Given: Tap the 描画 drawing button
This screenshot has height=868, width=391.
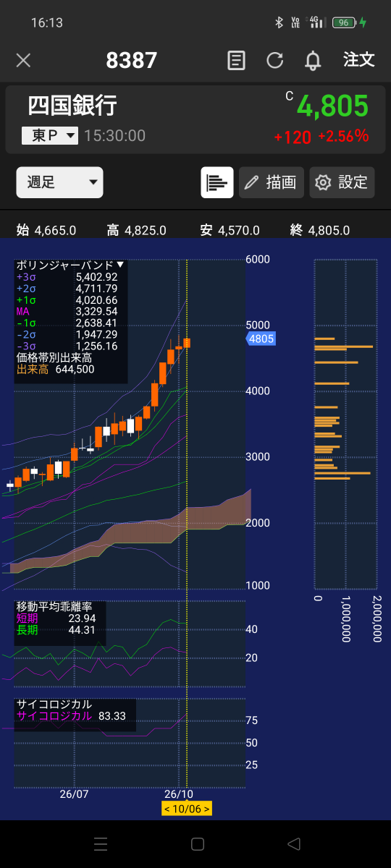Looking at the screenshot, I should click(x=270, y=182).
